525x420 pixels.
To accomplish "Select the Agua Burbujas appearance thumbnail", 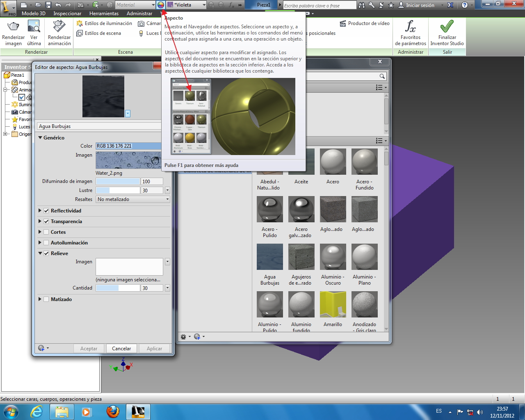I will (x=270, y=257).
